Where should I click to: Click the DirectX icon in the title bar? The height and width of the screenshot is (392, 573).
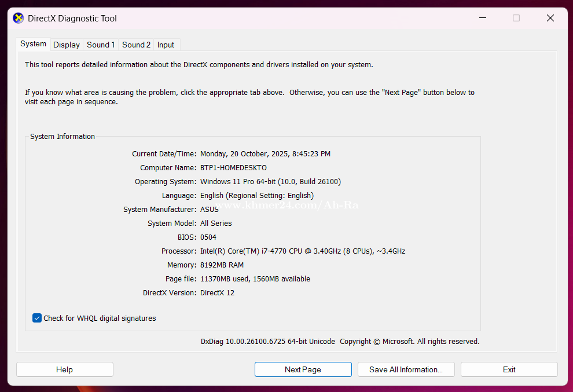[x=19, y=18]
